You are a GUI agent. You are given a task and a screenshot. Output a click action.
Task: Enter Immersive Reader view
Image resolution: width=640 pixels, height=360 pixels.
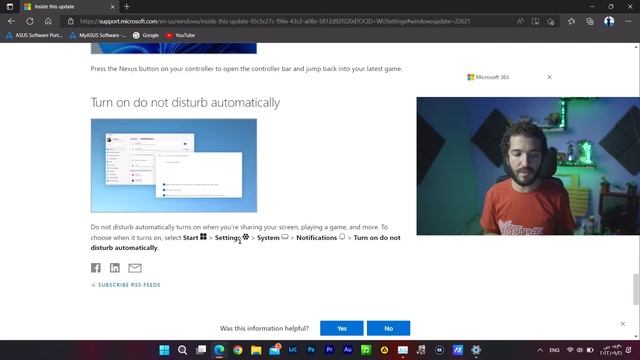[535, 21]
